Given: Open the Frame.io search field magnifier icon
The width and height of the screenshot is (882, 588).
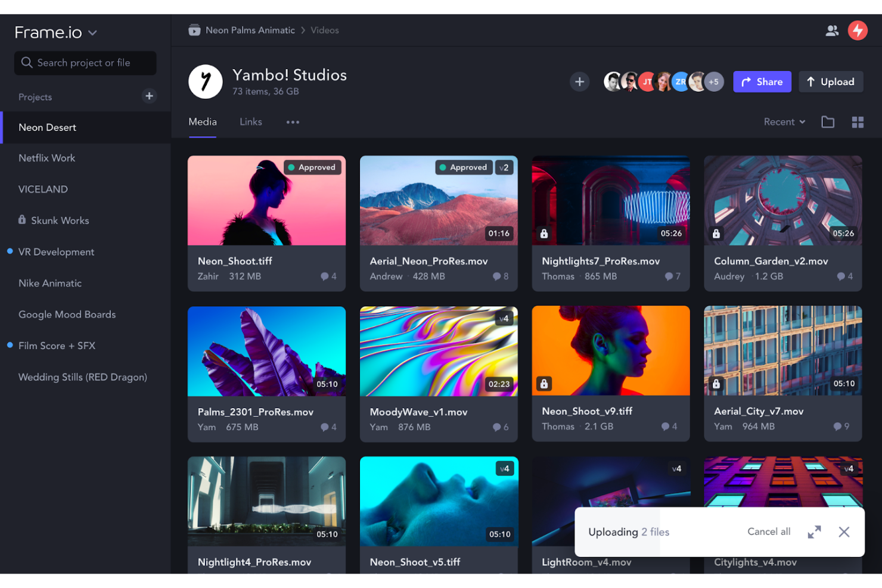Looking at the screenshot, I should (x=27, y=63).
